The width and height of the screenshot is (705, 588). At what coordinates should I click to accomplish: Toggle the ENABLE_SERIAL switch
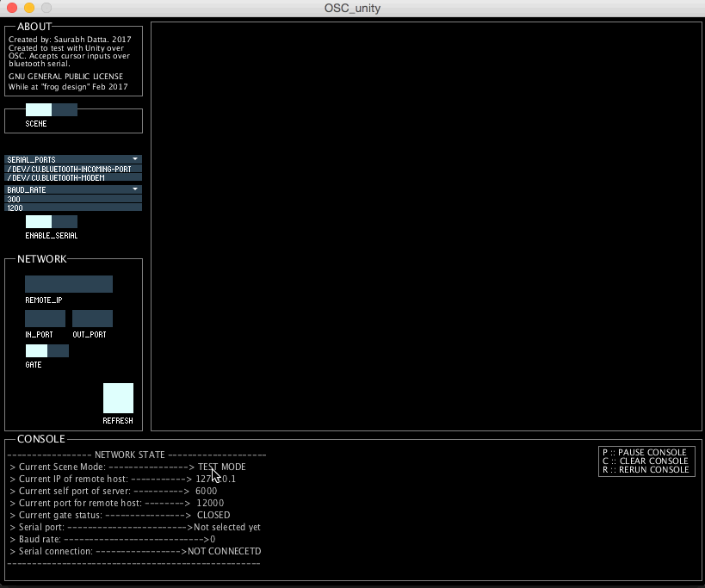pos(52,222)
